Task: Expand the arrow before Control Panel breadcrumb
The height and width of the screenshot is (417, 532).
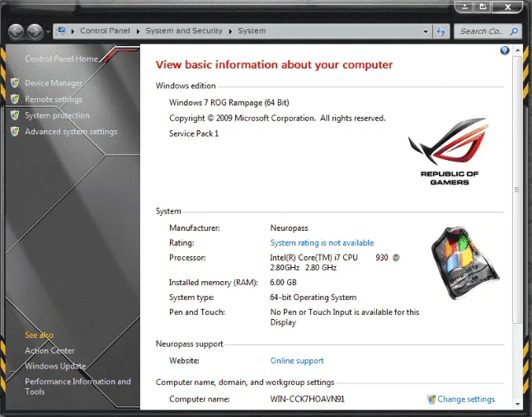Action: coord(73,31)
